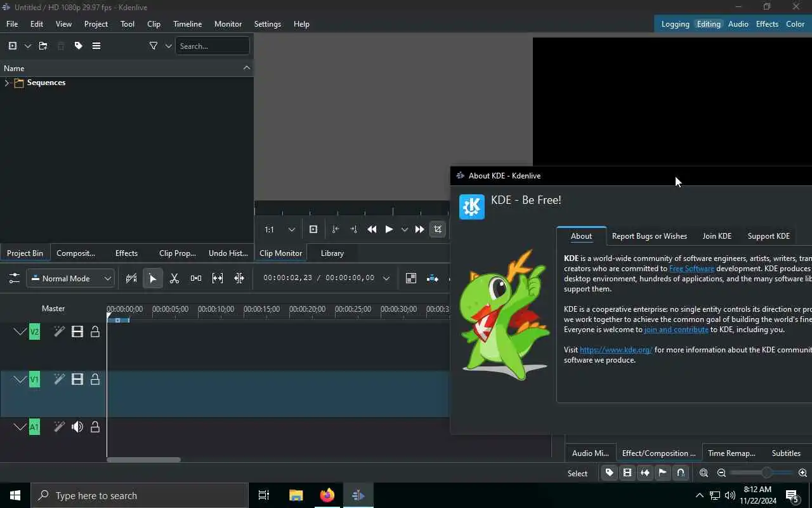Select the V2 track label
This screenshot has height=508, width=812.
pos(34,331)
